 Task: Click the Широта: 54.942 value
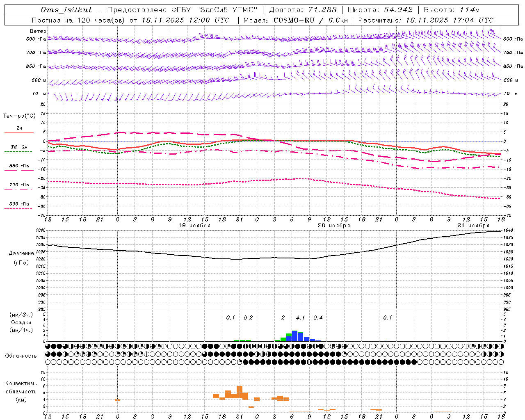point(381,10)
